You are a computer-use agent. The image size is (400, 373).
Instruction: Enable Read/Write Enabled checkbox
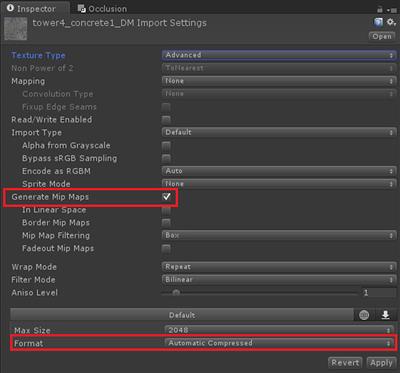click(x=166, y=120)
